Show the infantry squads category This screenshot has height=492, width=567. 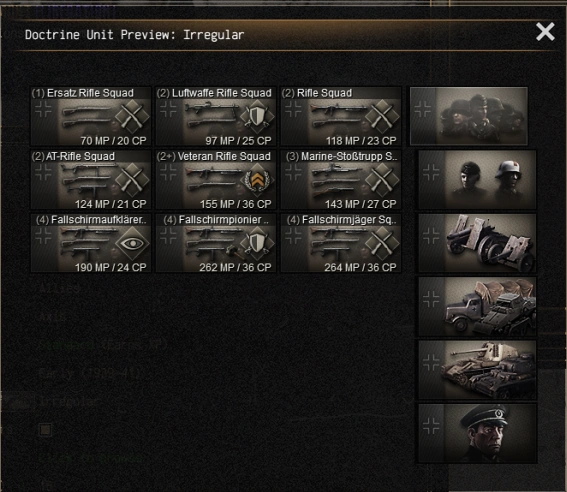click(x=469, y=116)
